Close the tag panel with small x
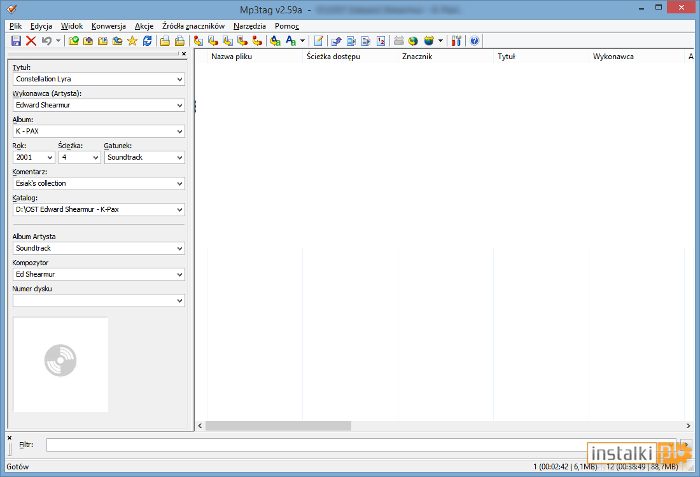The image size is (700, 477). (184, 54)
